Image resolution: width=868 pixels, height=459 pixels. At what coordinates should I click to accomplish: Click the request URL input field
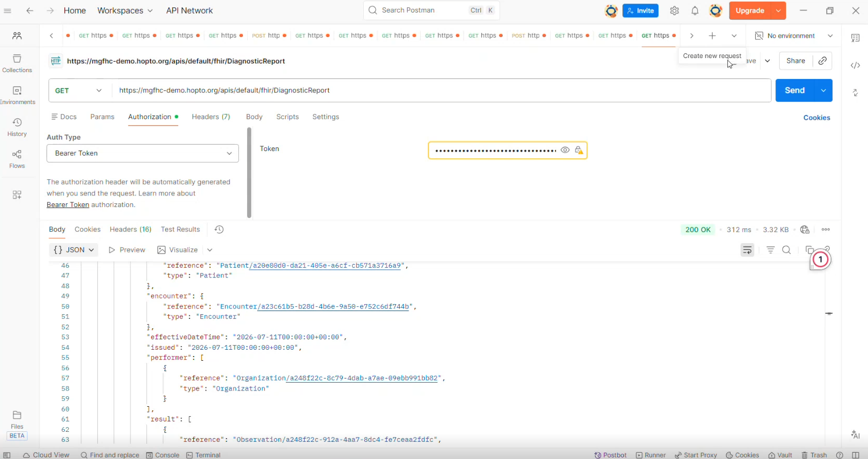pyautogui.click(x=442, y=90)
